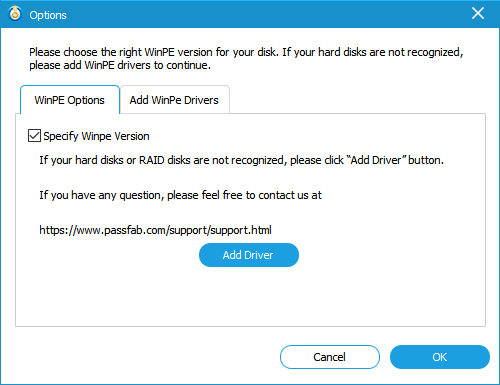The width and height of the screenshot is (500, 385).
Task: Click the word 'RAID' in the hint text
Action: [152, 160]
